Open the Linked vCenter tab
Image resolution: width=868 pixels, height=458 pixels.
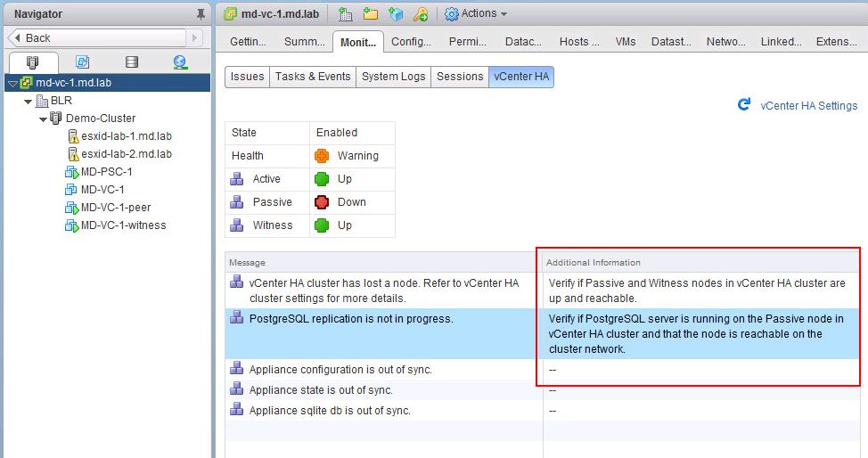click(x=781, y=42)
